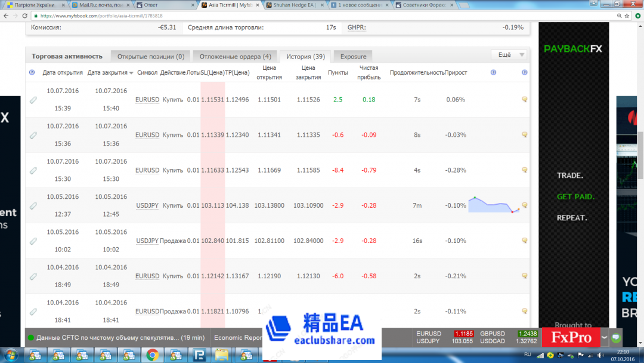Screen dimensions: 644x363
Task: Switch to the Открытые позиции (0) tab
Action: coord(150,57)
